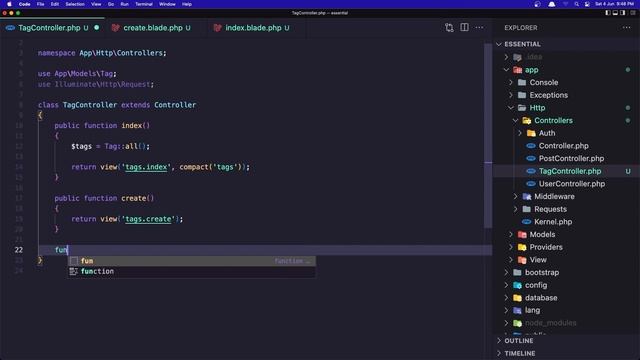Open Explorer views and more actions

(627, 28)
